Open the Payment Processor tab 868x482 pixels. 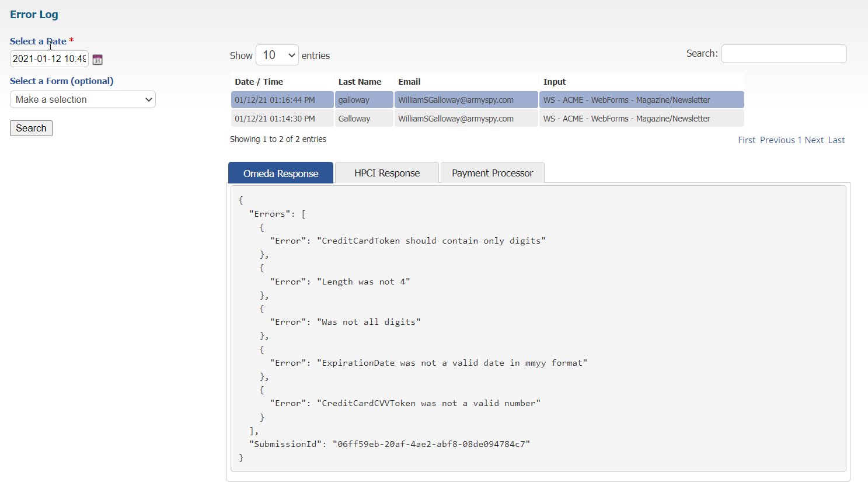492,173
